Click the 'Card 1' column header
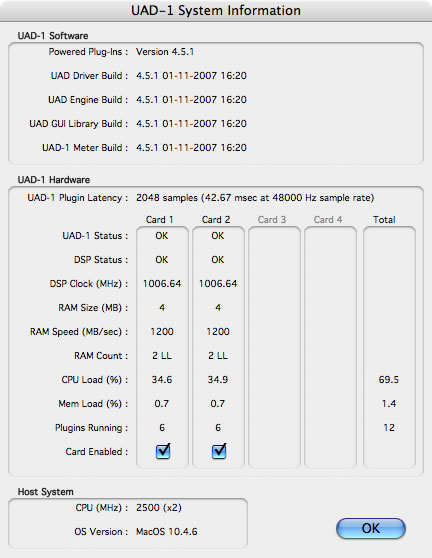Viewport: 432px width, 558px height. 159,220
